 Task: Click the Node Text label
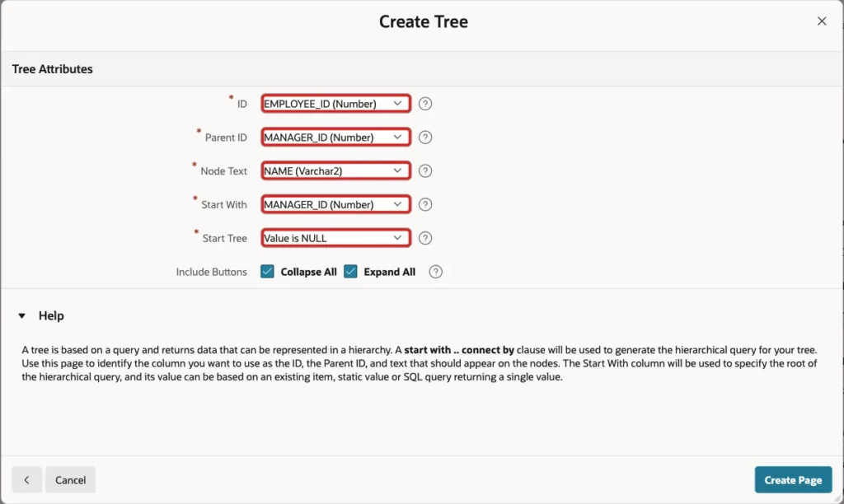pyautogui.click(x=223, y=171)
